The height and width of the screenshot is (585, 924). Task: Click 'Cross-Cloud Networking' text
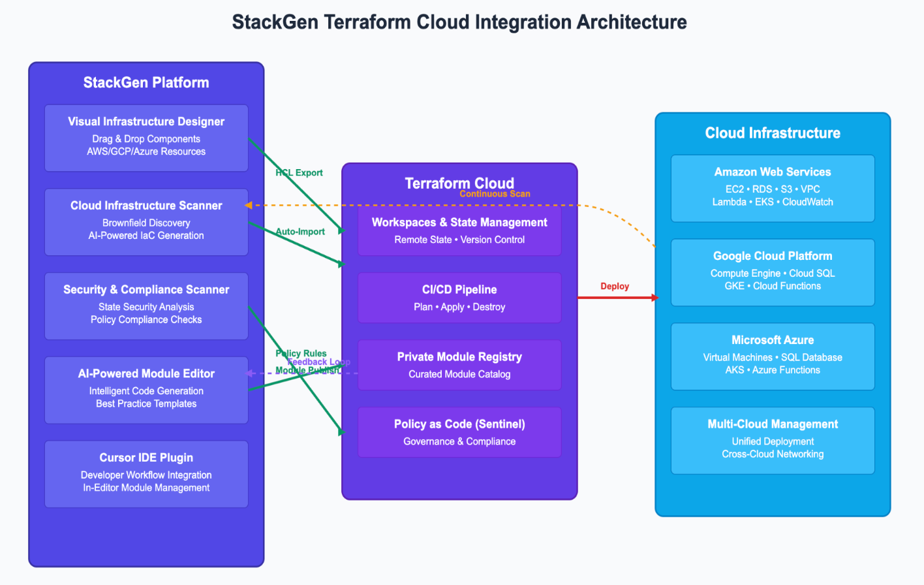pos(773,454)
